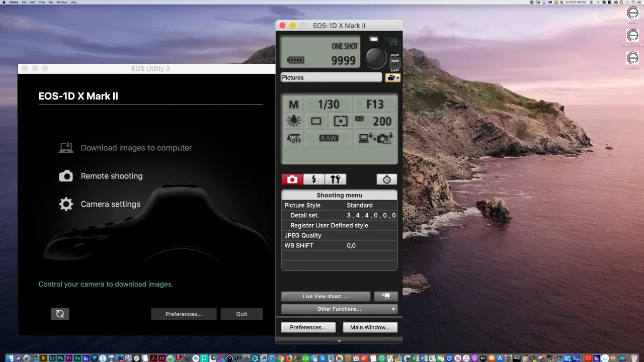Open the timer shooting settings
Screen dimensions: 644x362
[x=386, y=179]
